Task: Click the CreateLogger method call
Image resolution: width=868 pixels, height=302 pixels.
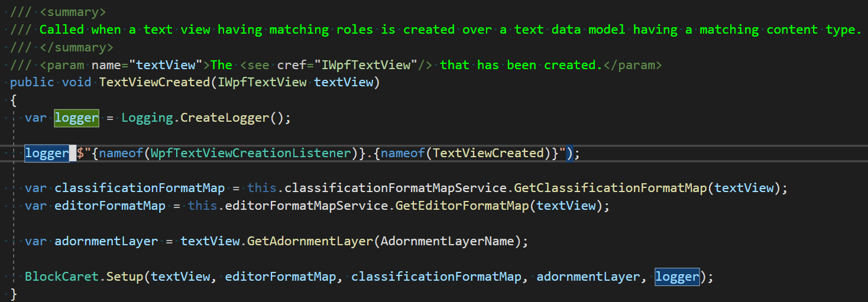Action: click(225, 118)
